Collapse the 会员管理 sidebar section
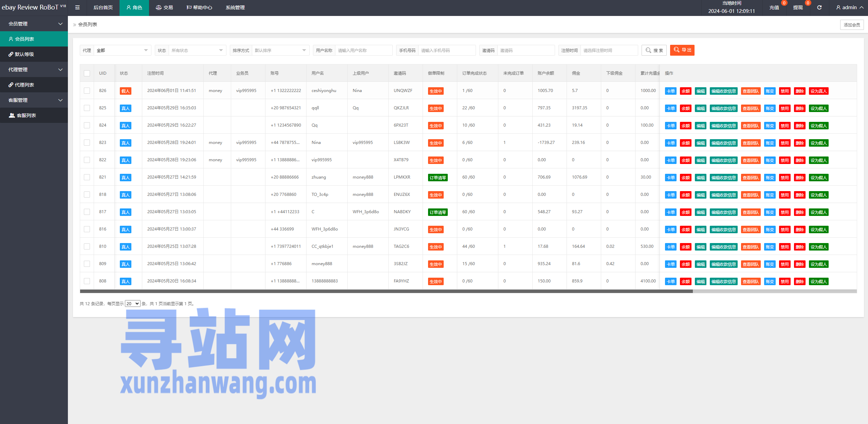The image size is (868, 424). [34, 24]
